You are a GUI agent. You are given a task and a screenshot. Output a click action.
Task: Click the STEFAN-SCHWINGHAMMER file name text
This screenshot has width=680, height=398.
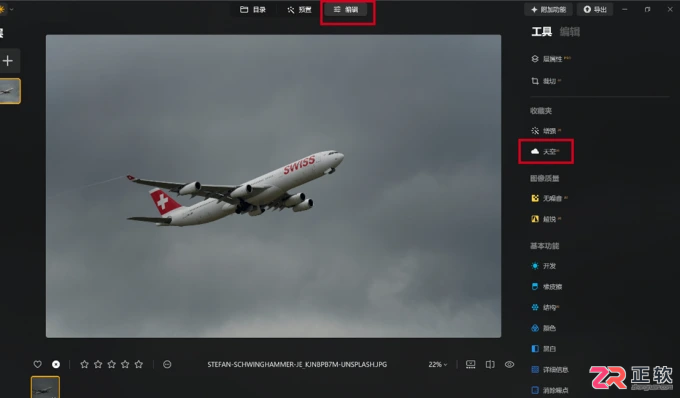[x=297, y=364]
